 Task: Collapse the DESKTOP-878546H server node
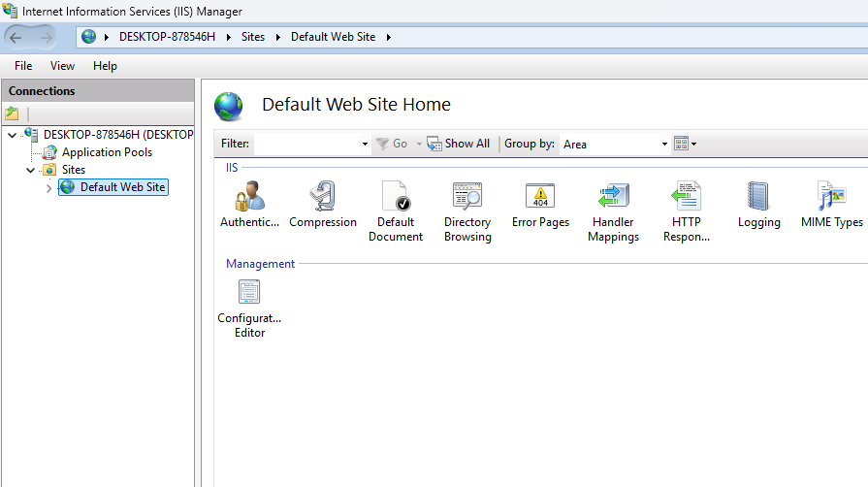coord(13,135)
